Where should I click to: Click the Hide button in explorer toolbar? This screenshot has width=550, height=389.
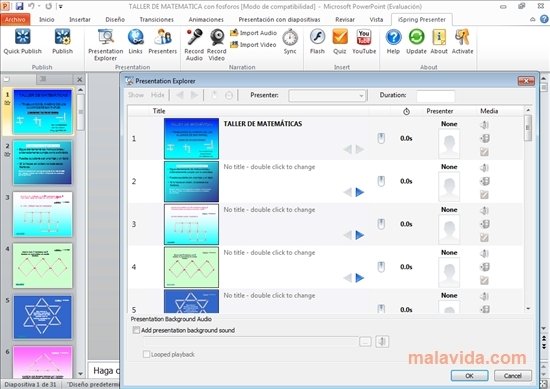157,95
